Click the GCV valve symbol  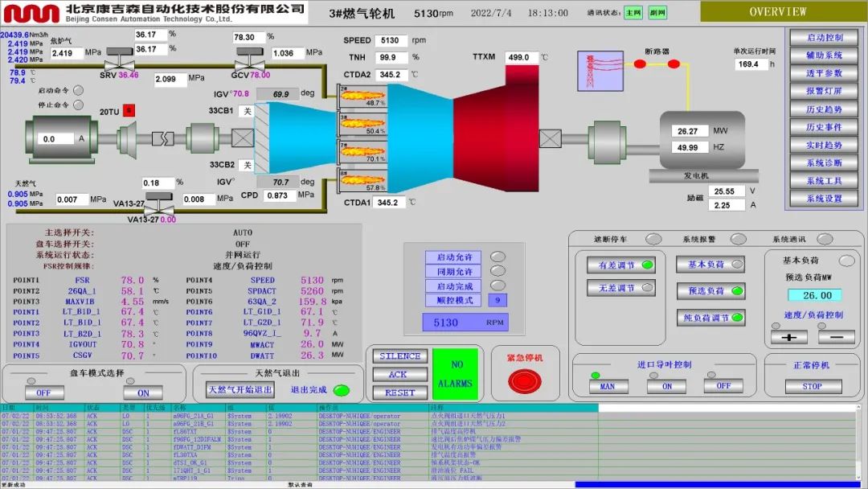[x=247, y=63]
